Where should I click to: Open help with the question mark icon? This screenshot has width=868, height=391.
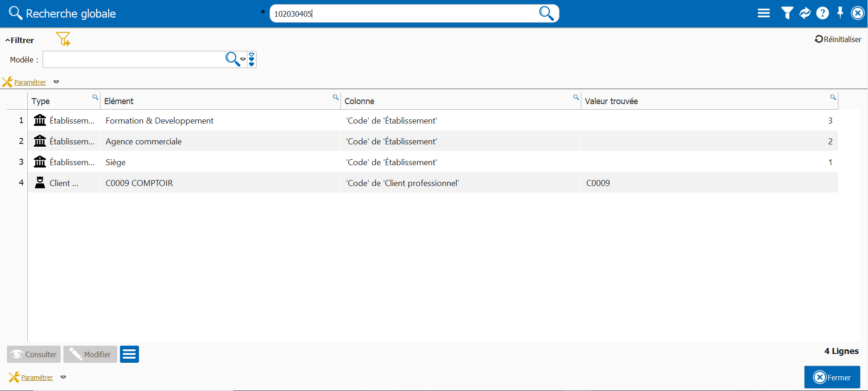tap(823, 13)
